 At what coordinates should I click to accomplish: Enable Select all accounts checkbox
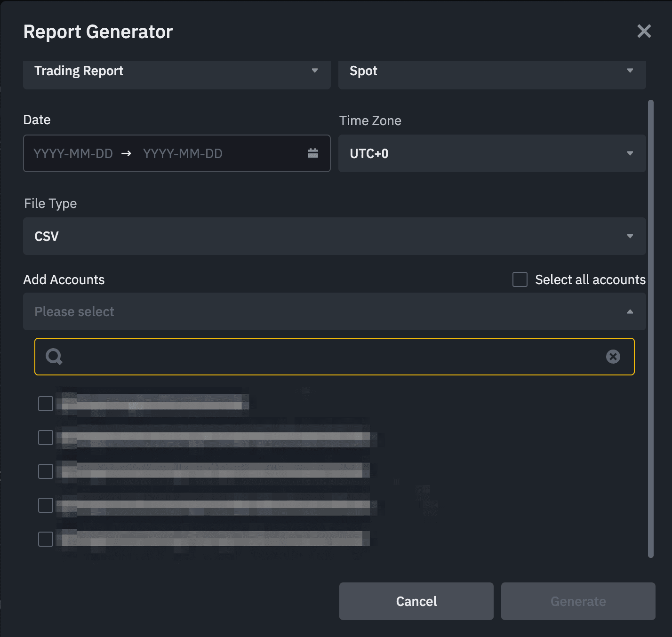[520, 279]
